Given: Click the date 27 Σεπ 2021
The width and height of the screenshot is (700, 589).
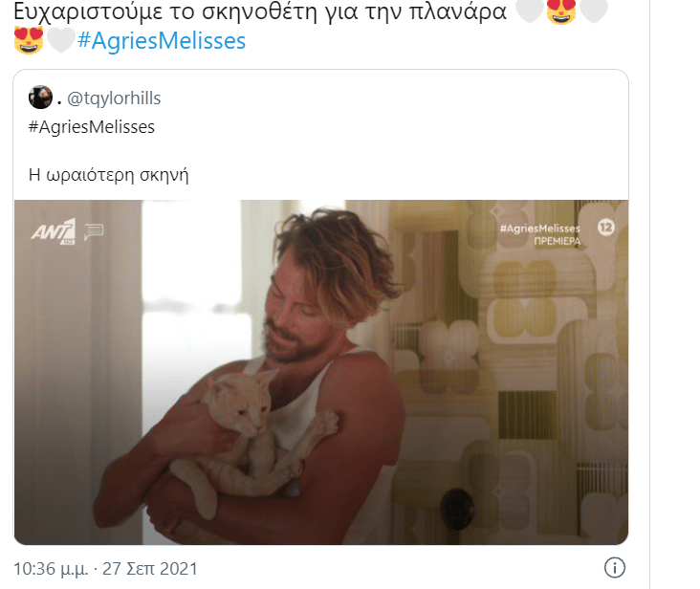Looking at the screenshot, I should [x=149, y=569].
